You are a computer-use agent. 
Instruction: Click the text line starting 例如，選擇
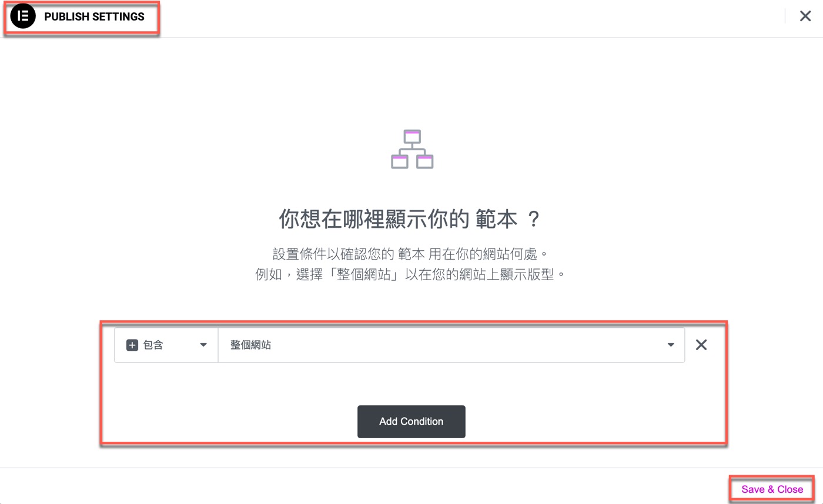(410, 274)
